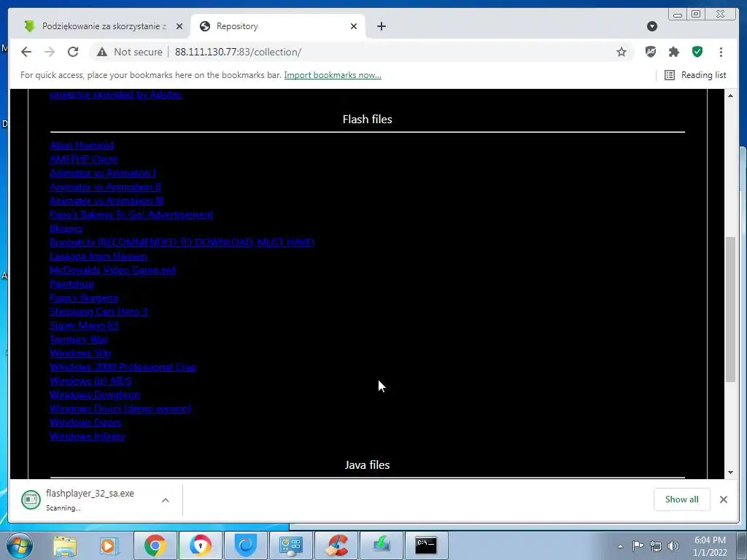Image resolution: width=747 pixels, height=560 pixels.
Task: Click Import bookmarks now link
Action: (x=333, y=75)
